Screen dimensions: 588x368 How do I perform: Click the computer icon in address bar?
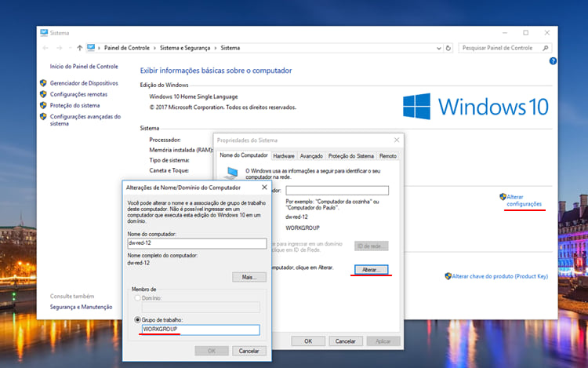91,48
